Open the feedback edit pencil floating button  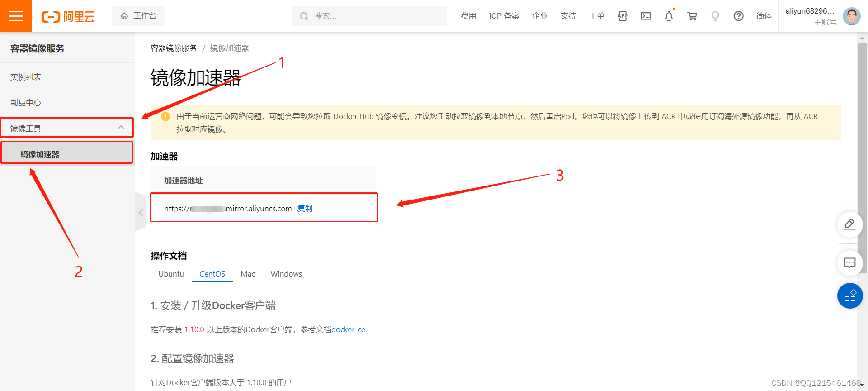point(850,224)
